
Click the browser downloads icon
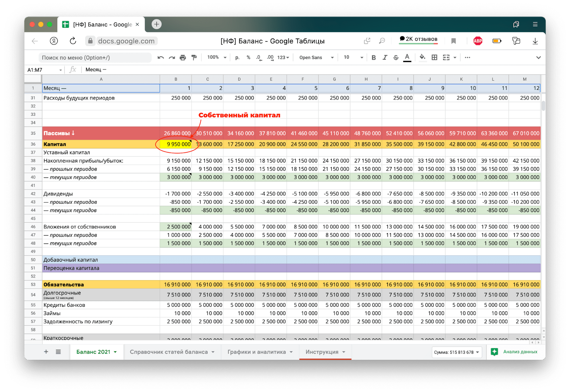535,41
